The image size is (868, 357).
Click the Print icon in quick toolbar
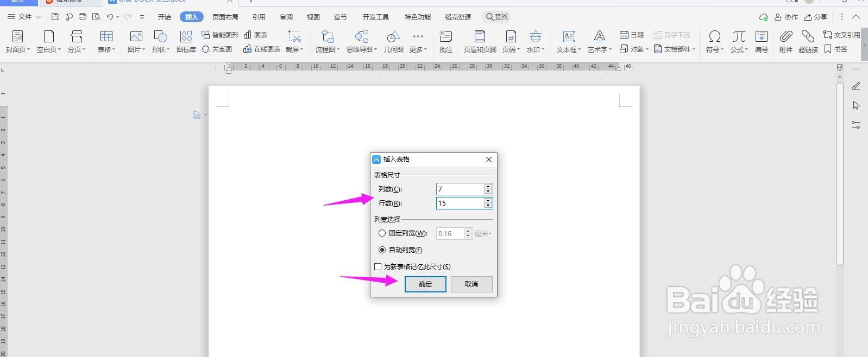pos(83,17)
